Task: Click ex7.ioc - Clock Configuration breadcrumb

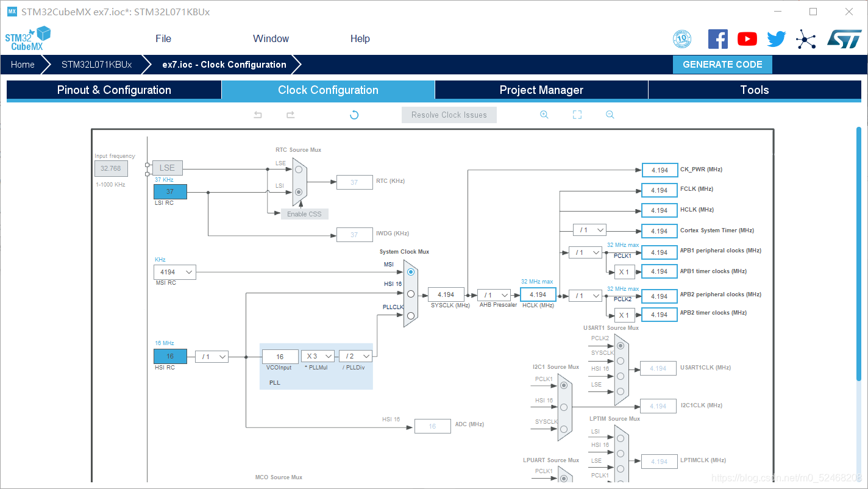Action: (x=224, y=65)
